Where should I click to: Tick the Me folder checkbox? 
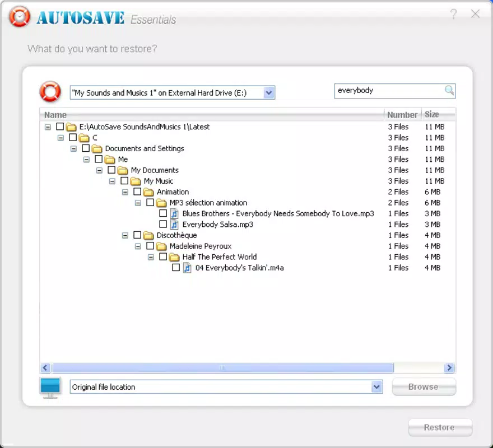pyautogui.click(x=99, y=159)
